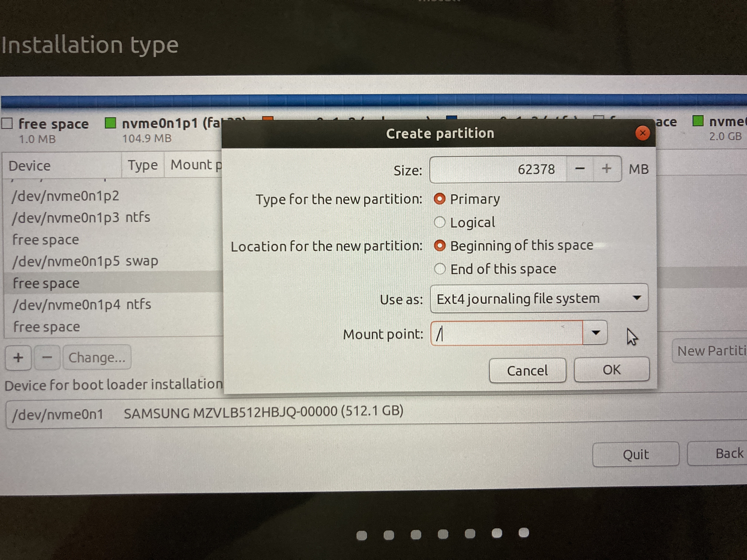Decrease partition size with minus stepper
The image size is (747, 560).
point(580,169)
